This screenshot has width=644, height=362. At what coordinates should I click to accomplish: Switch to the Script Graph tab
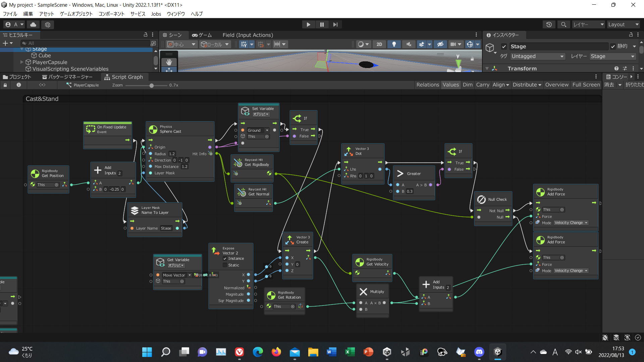pos(123,77)
